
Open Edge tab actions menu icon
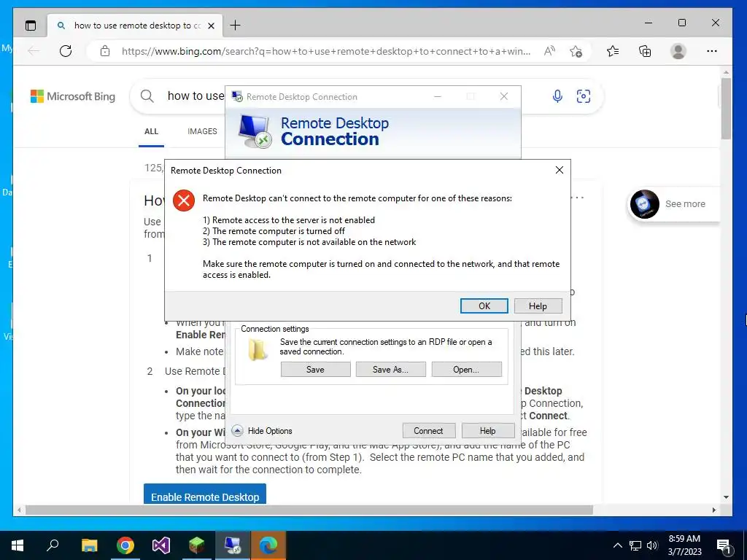31,26
